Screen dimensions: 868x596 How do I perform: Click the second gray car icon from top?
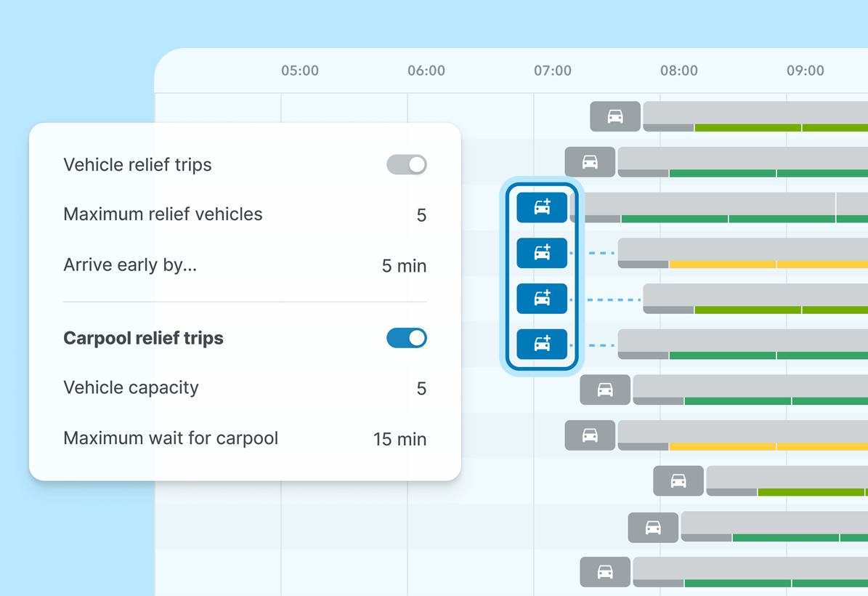pyautogui.click(x=590, y=162)
